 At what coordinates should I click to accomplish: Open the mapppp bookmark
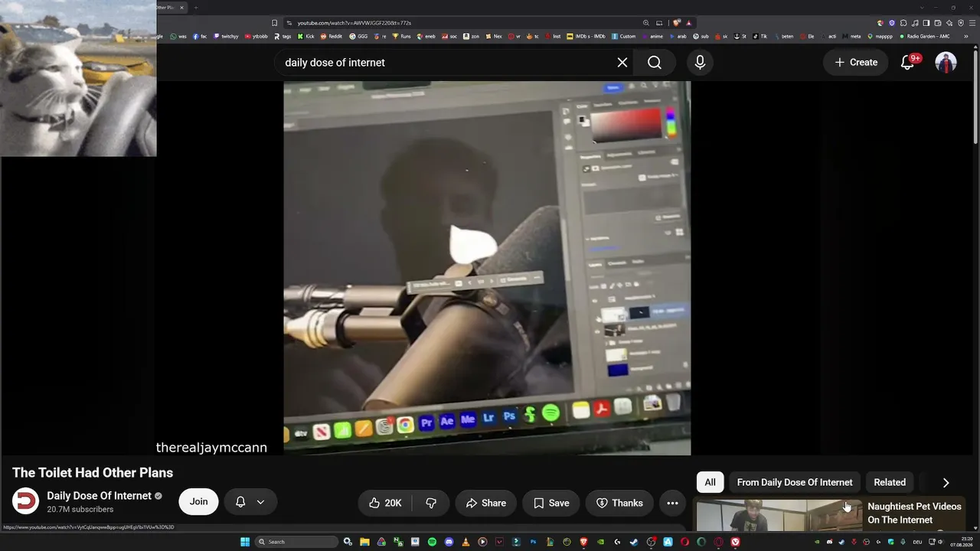880,36
